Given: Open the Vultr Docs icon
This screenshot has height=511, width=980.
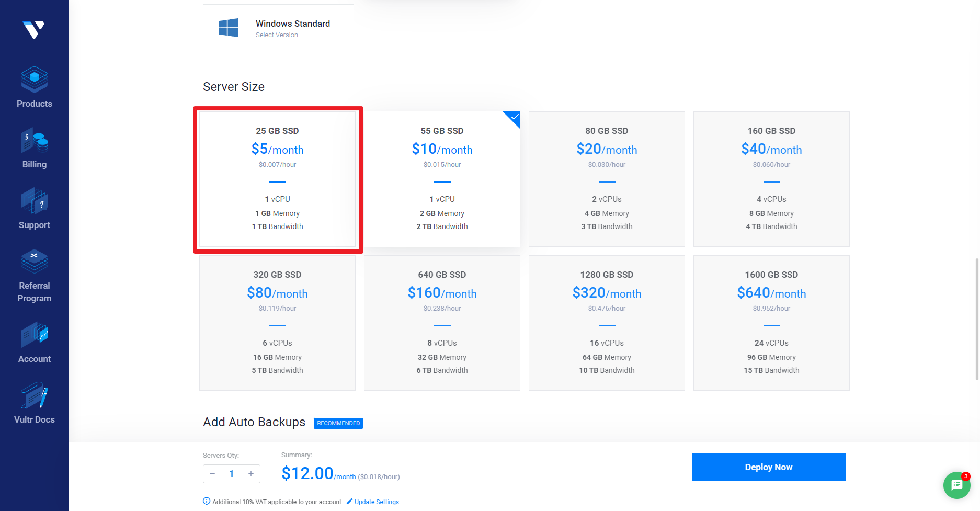Looking at the screenshot, I should [x=35, y=395].
